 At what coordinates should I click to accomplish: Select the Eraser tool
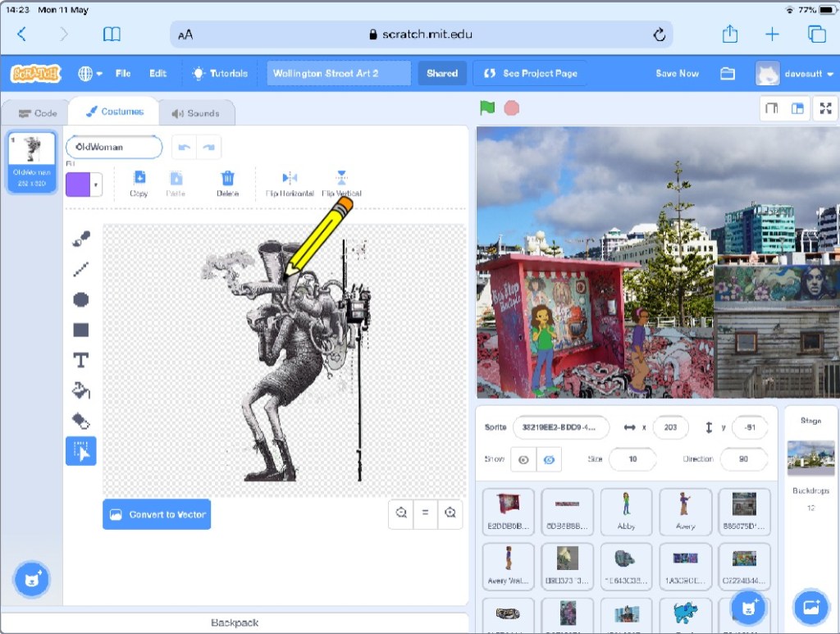(x=80, y=421)
